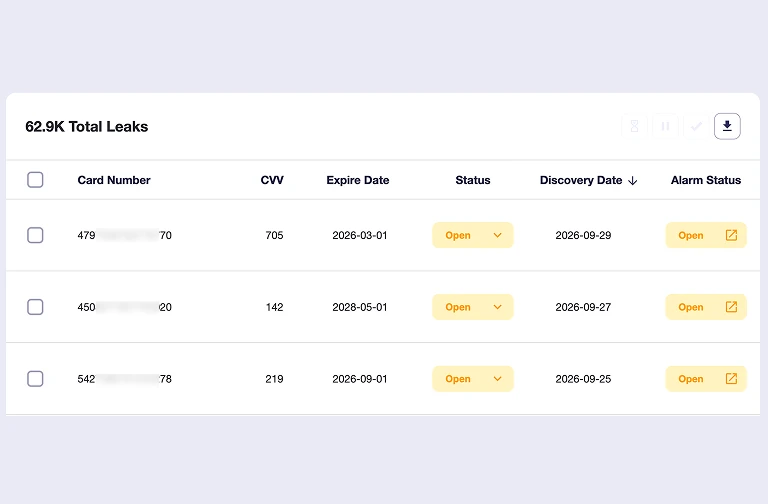Viewport: 768px width, 504px height.
Task: Click card number starting with 450
Action: point(124,307)
